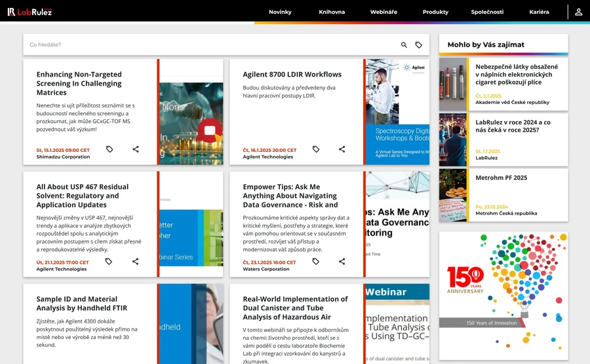Click fireworks thumbnail for LabRulez 2024 article
Viewport: 590px width, 364px height.
[x=452, y=139]
